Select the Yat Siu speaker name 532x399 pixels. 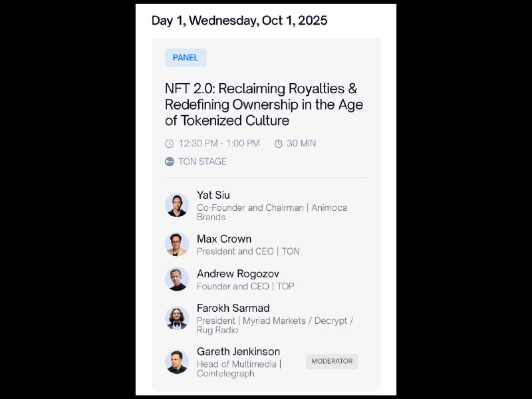coord(213,195)
